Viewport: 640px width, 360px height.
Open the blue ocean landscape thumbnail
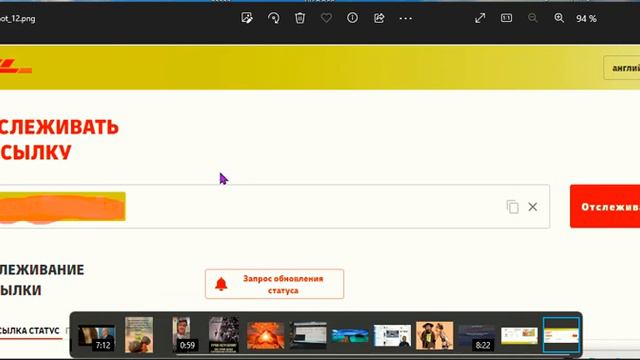(350, 336)
